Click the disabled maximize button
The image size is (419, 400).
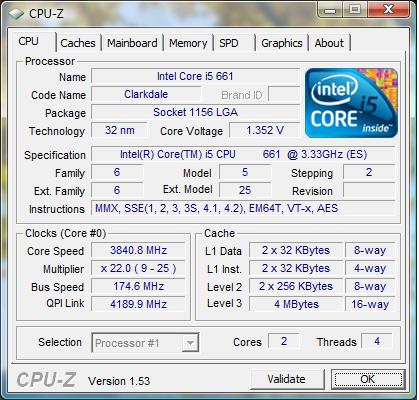point(354,9)
